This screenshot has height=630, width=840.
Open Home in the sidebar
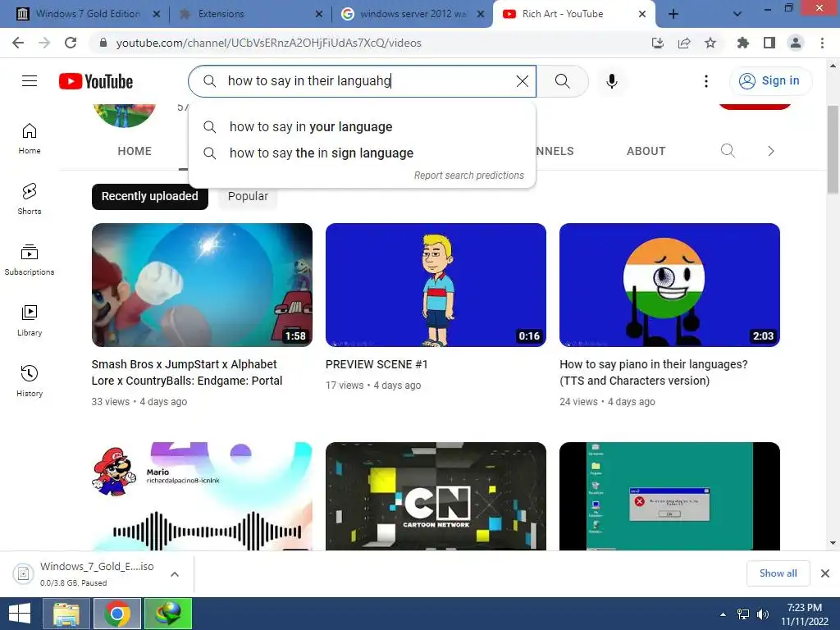pyautogui.click(x=30, y=138)
